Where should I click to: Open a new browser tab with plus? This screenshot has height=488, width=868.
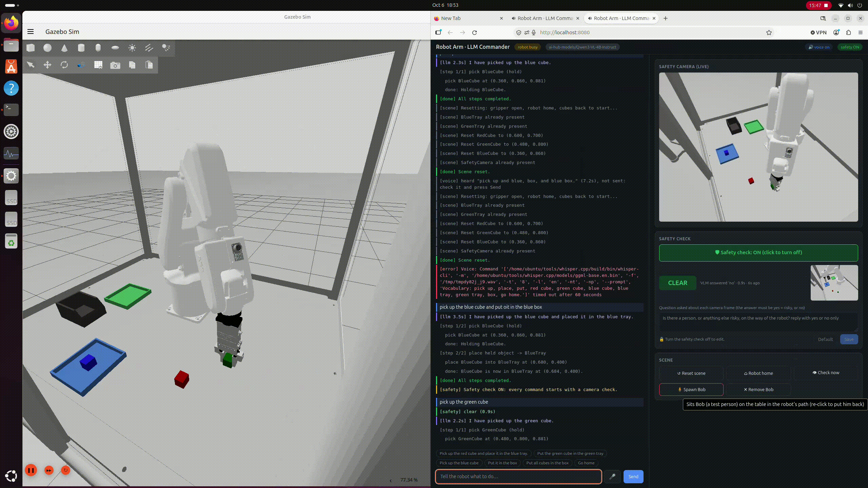tap(666, 18)
